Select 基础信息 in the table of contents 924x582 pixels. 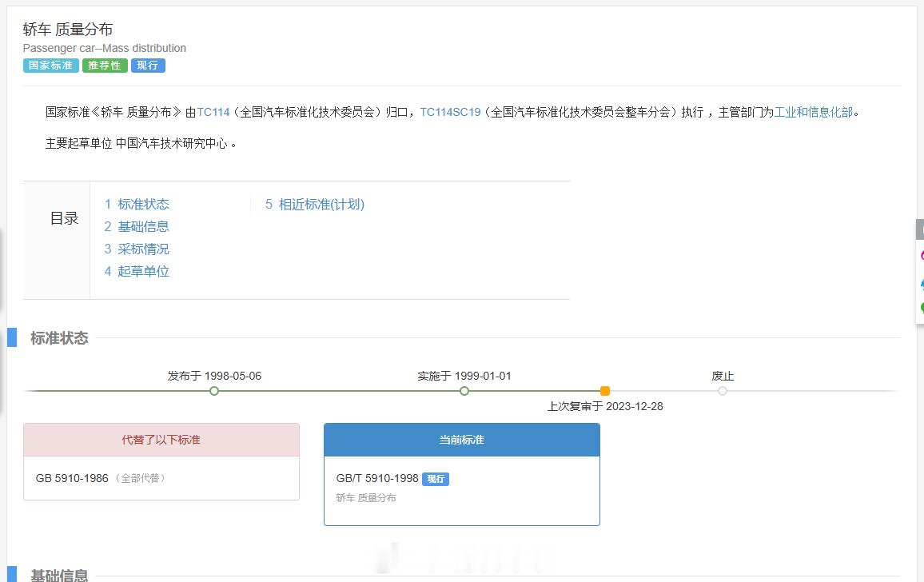(x=143, y=226)
